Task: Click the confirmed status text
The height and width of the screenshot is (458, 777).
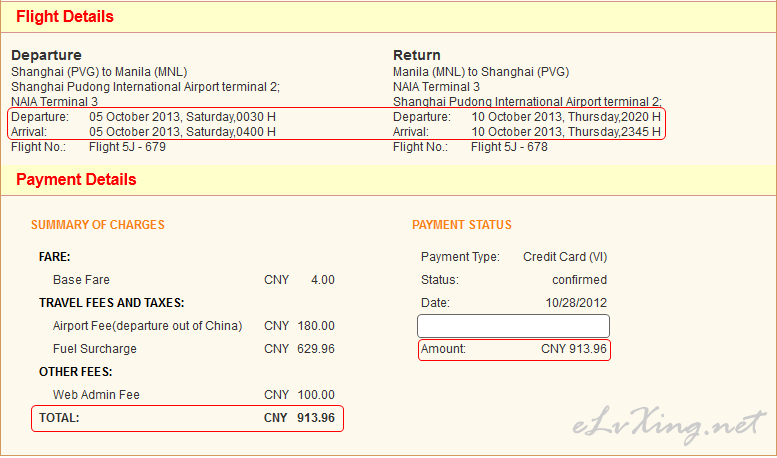Action: coord(579,280)
